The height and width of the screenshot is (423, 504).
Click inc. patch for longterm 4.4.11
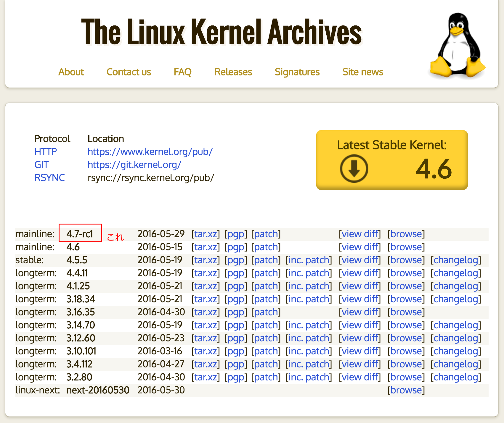click(x=309, y=273)
